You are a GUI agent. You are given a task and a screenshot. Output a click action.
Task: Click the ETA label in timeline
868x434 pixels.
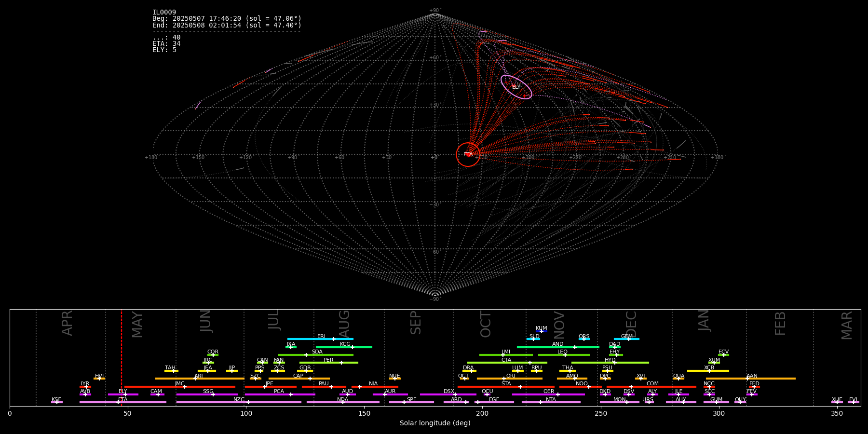pos(123,400)
